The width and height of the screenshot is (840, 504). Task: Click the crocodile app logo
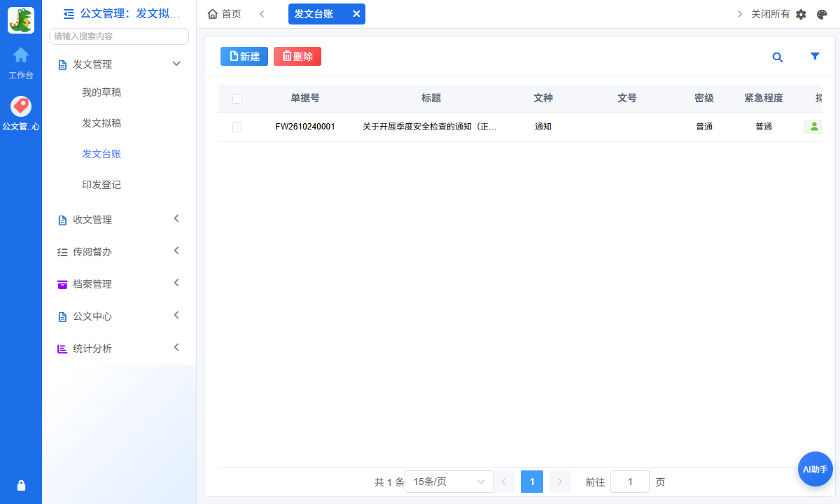pos(21,20)
